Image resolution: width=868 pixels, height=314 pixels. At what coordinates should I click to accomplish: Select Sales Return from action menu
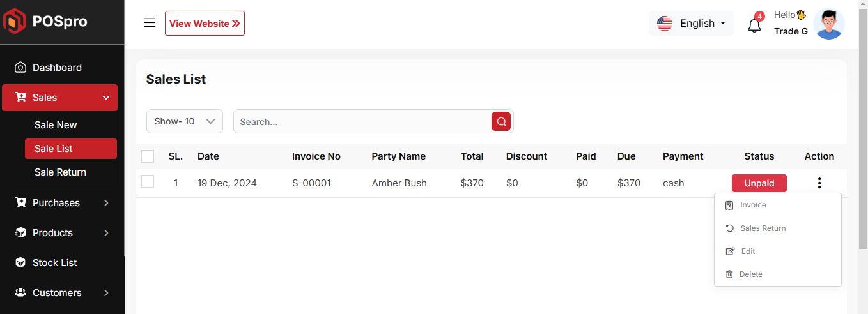(x=763, y=228)
